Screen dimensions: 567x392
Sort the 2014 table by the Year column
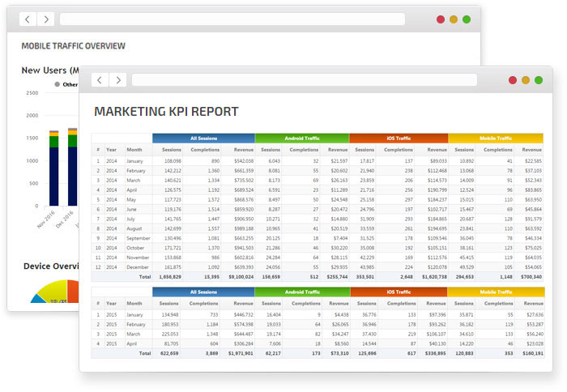click(111, 150)
